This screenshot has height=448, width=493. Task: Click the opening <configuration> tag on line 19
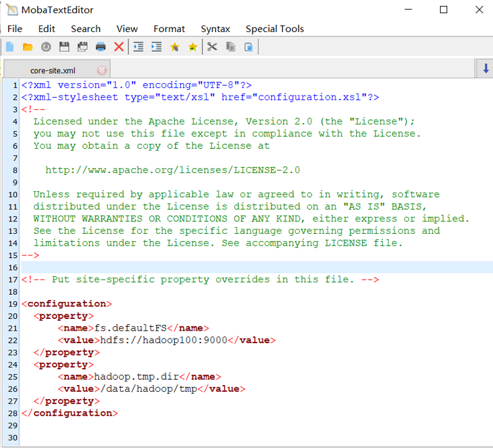tap(67, 304)
